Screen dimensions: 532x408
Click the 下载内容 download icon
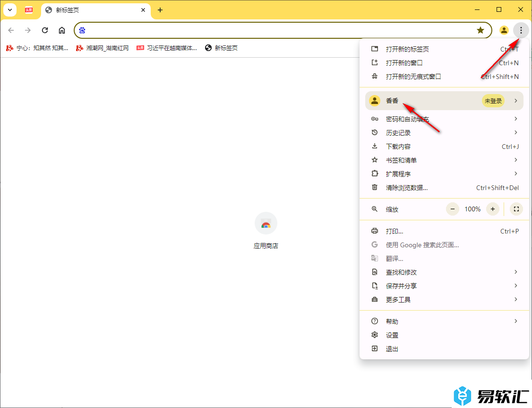[375, 146]
